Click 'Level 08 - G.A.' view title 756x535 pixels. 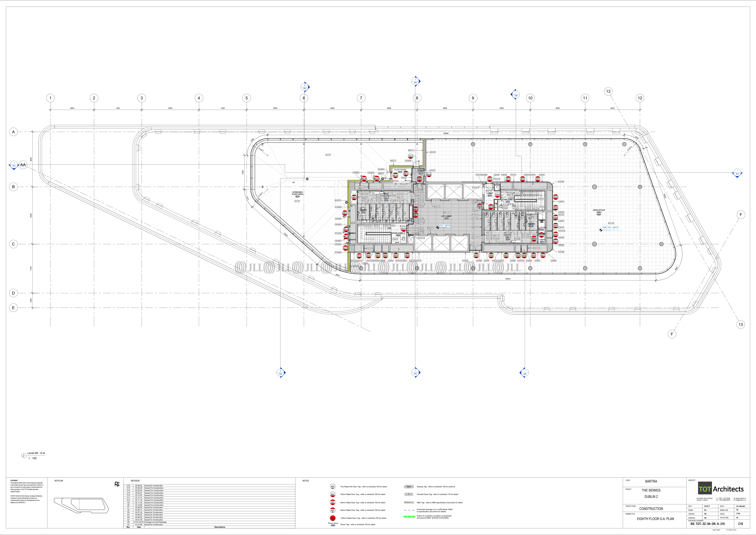(x=37, y=453)
